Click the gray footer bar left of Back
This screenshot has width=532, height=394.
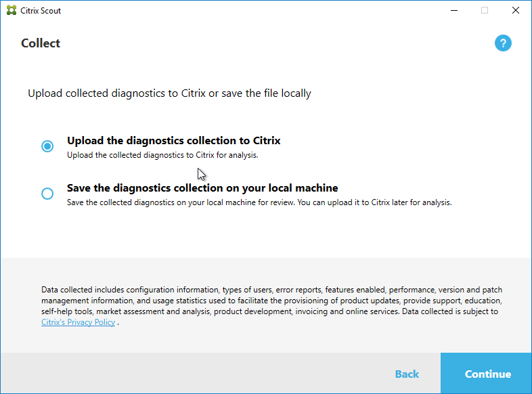(190, 374)
